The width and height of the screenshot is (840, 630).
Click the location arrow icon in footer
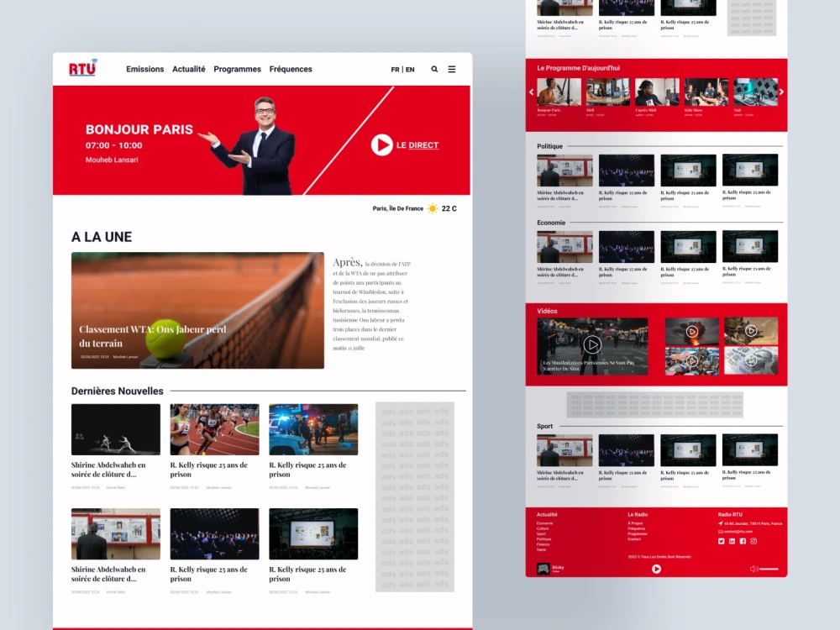(x=721, y=523)
